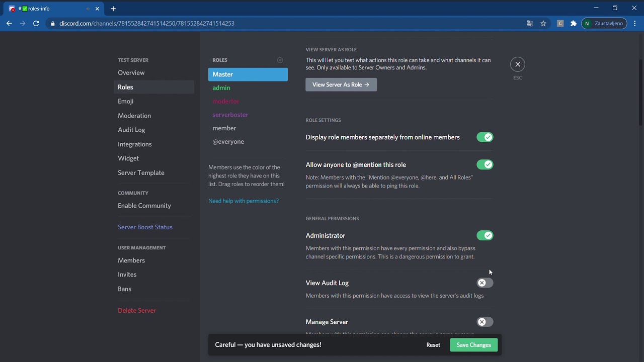Image resolution: width=644 pixels, height=362 pixels.
Task: Open the Zaustavljeno profile menu
Action: tap(604, 23)
